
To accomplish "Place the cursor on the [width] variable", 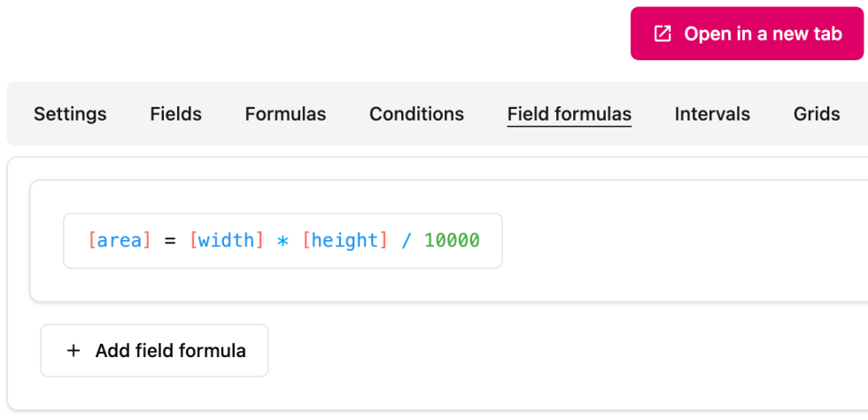I will (x=227, y=240).
